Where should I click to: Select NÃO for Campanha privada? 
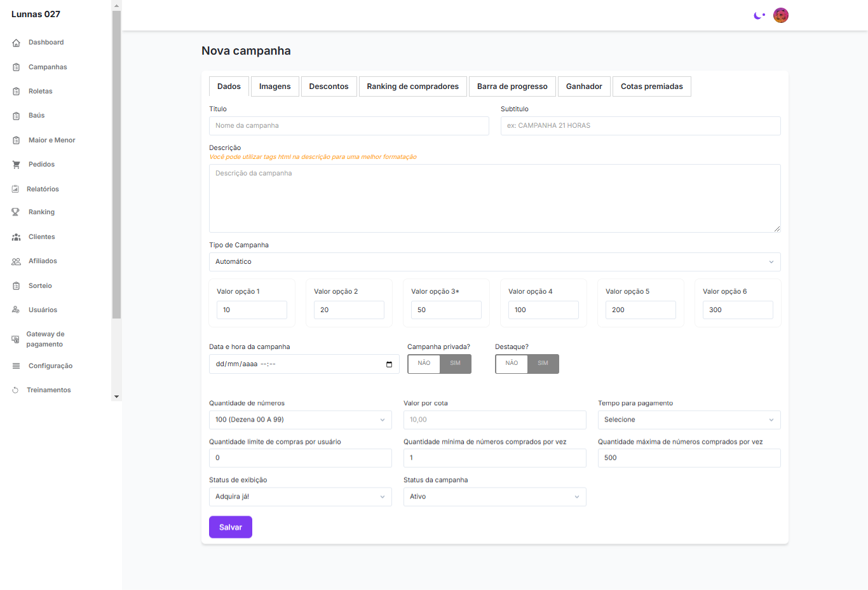(x=424, y=364)
